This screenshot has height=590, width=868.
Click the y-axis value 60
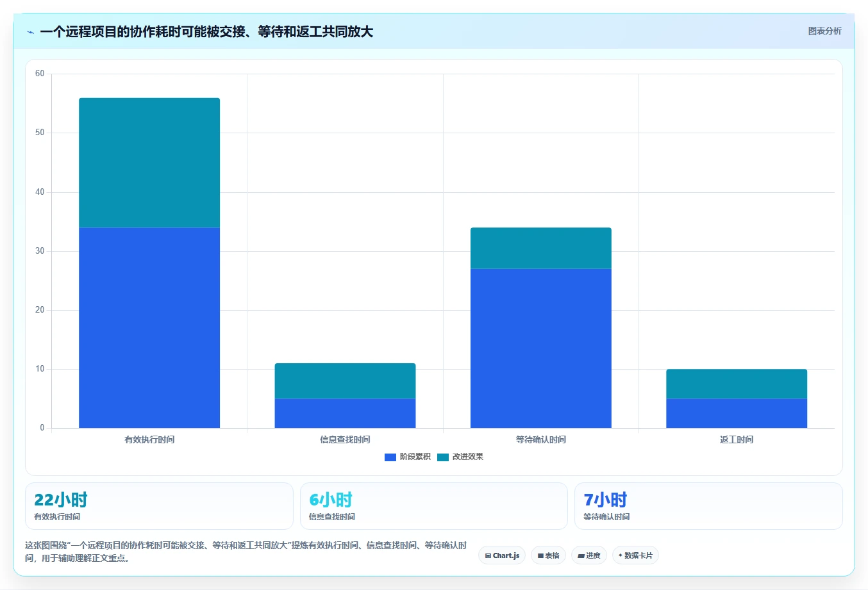[x=40, y=74]
